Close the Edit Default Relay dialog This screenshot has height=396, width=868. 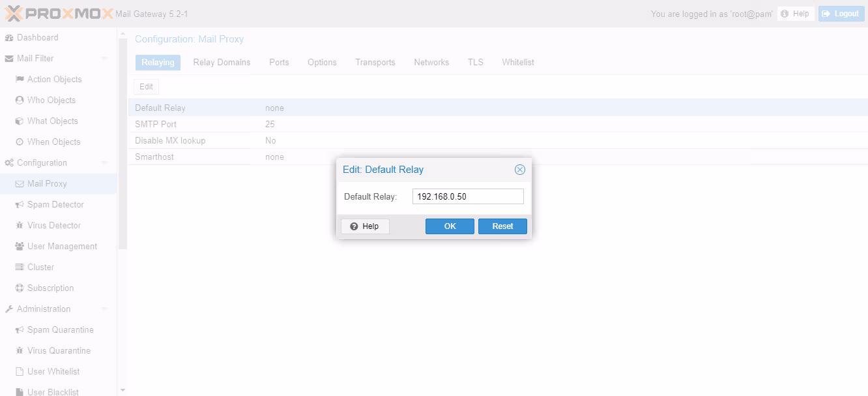tap(519, 170)
